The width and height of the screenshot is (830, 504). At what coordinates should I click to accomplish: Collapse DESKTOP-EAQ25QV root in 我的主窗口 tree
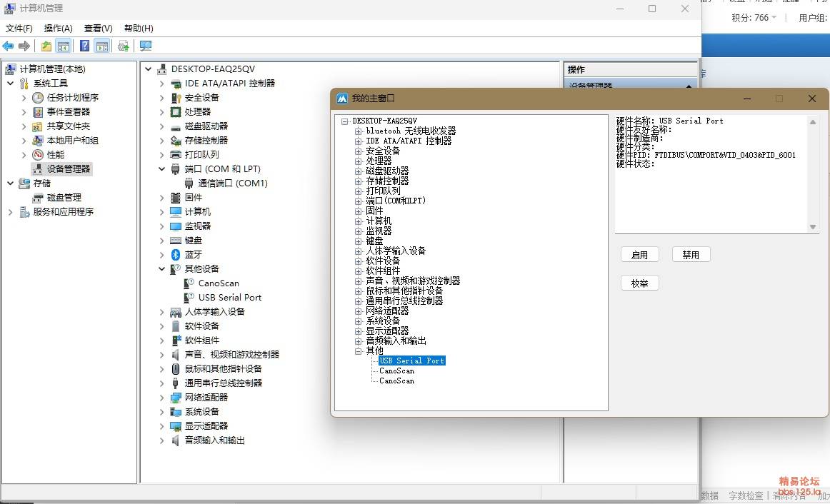coord(344,121)
